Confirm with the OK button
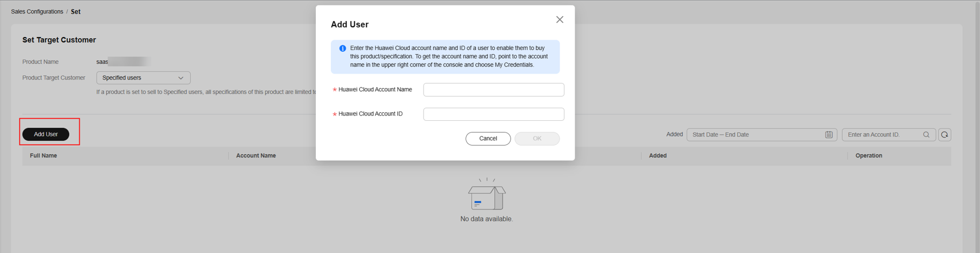 536,139
